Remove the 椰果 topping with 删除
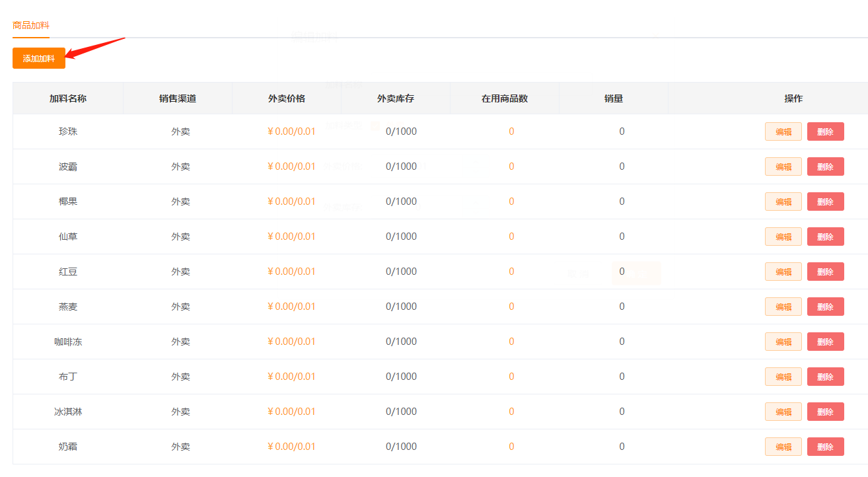This screenshot has width=868, height=477. point(825,202)
